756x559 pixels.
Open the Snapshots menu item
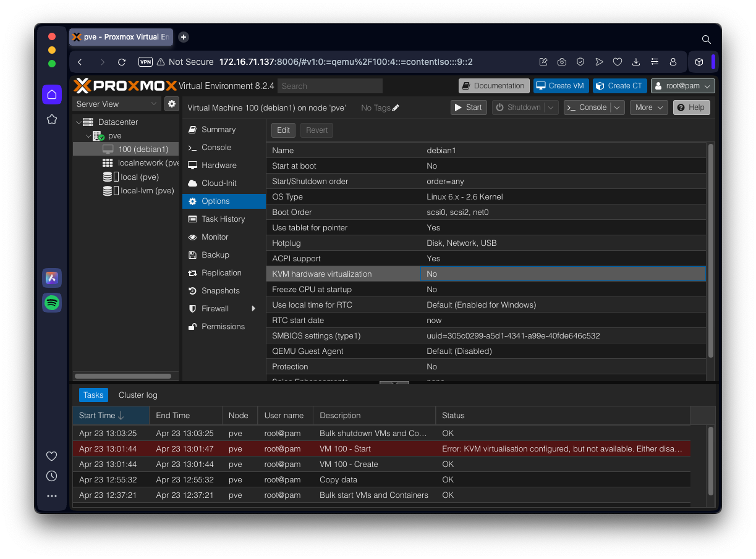click(x=220, y=291)
